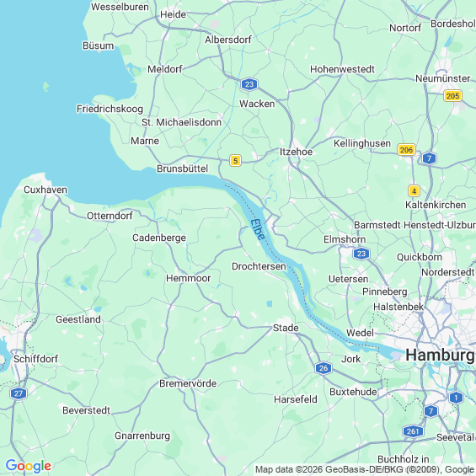Select the Bremervörde town label
The image size is (476, 476).
point(188,383)
